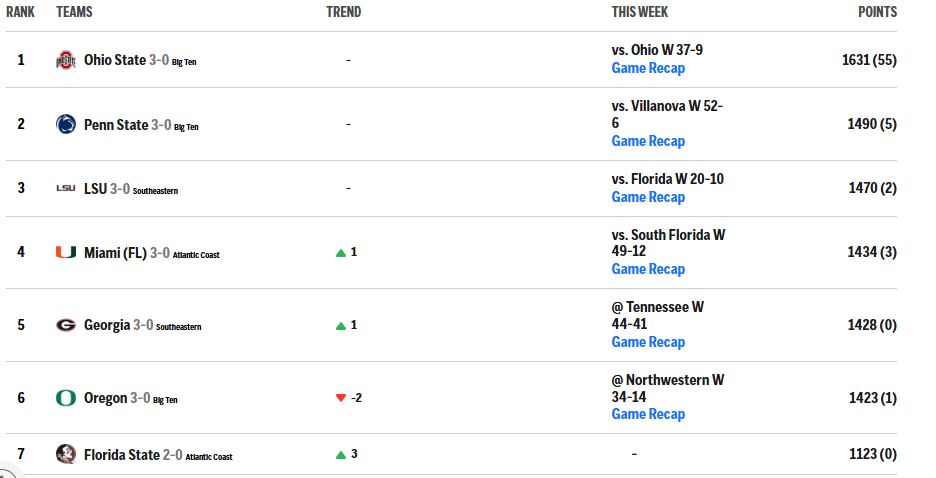Click the Penn State Nittany Lions logo
Viewport: 936px width, 478px height.
point(66,124)
